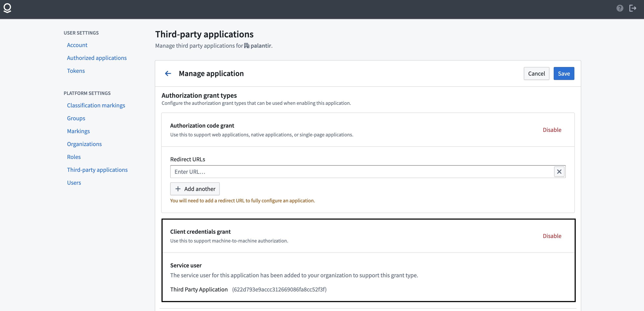
Task: Save the application changes
Action: [x=564, y=73]
